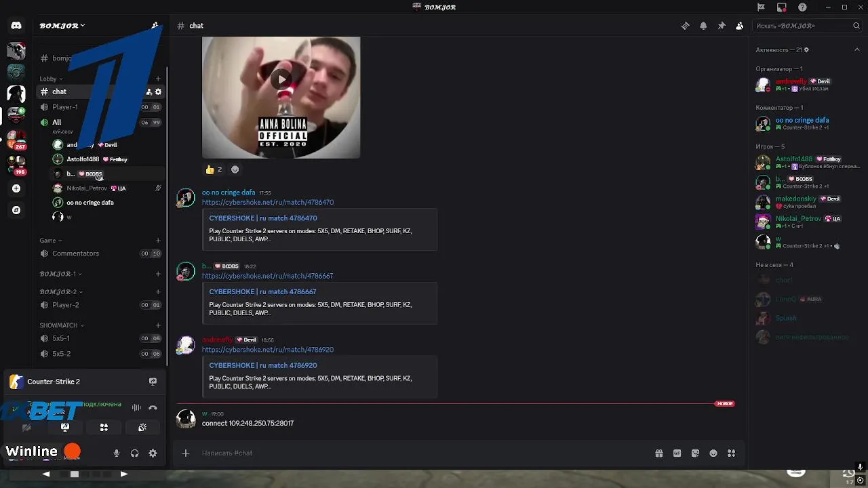This screenshot has height=488, width=868.
Task: Open the server folder with 267 badge
Action: (16, 141)
